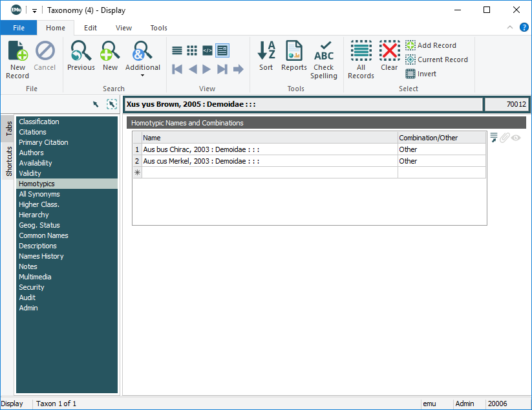Toggle the eye icon beside the grid

(x=516, y=137)
